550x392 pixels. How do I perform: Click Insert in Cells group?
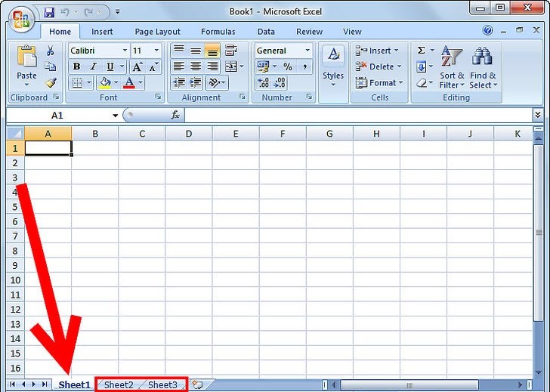[377, 51]
